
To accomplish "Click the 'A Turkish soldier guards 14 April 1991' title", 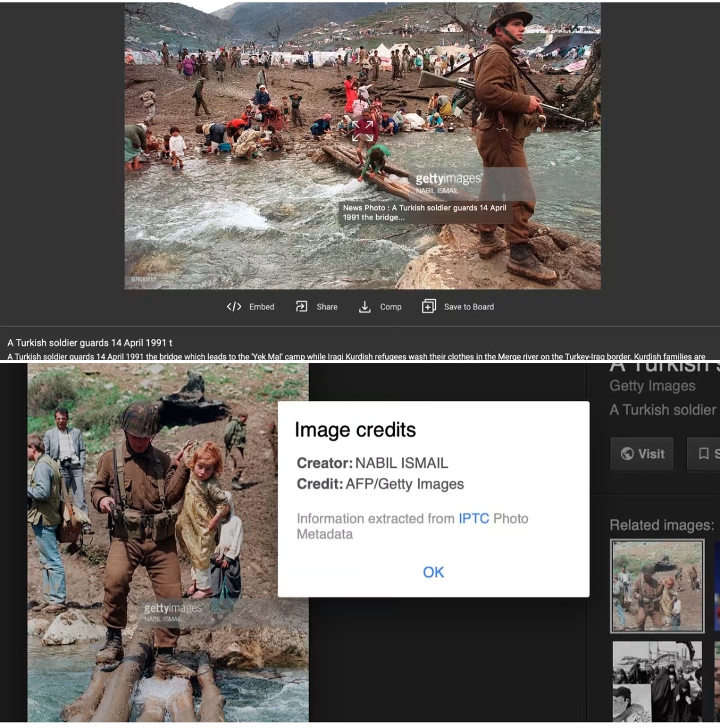I will pyautogui.click(x=90, y=342).
